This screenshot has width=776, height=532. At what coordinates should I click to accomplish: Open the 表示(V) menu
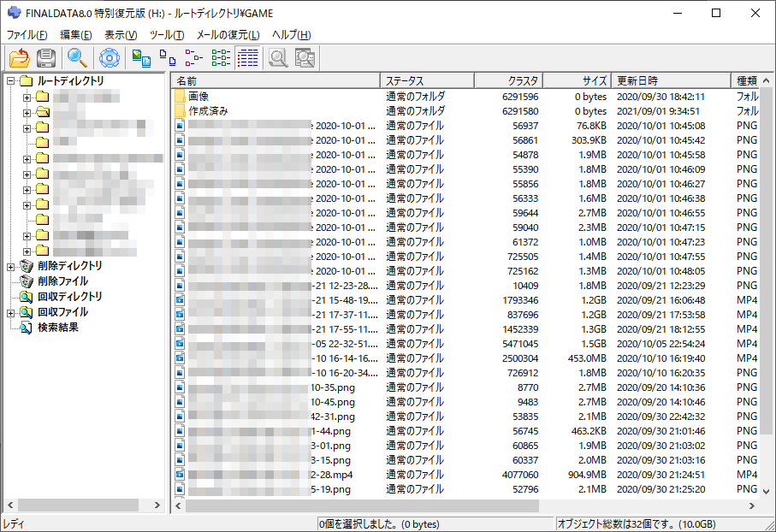[121, 35]
